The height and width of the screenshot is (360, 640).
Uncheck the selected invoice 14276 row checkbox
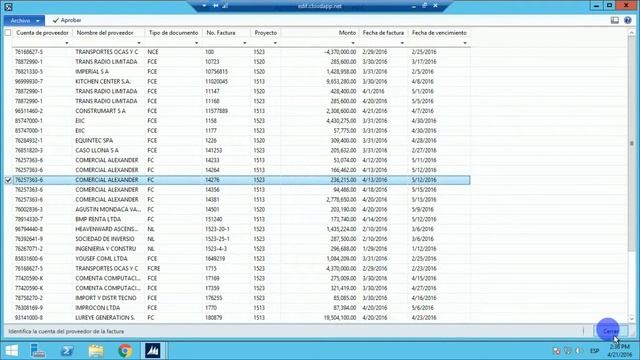[8, 180]
